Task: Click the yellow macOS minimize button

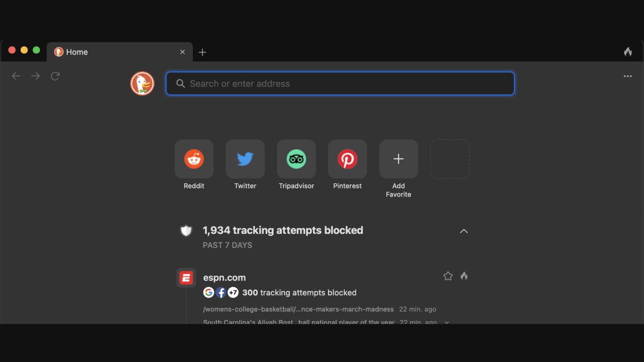Action: [x=24, y=50]
